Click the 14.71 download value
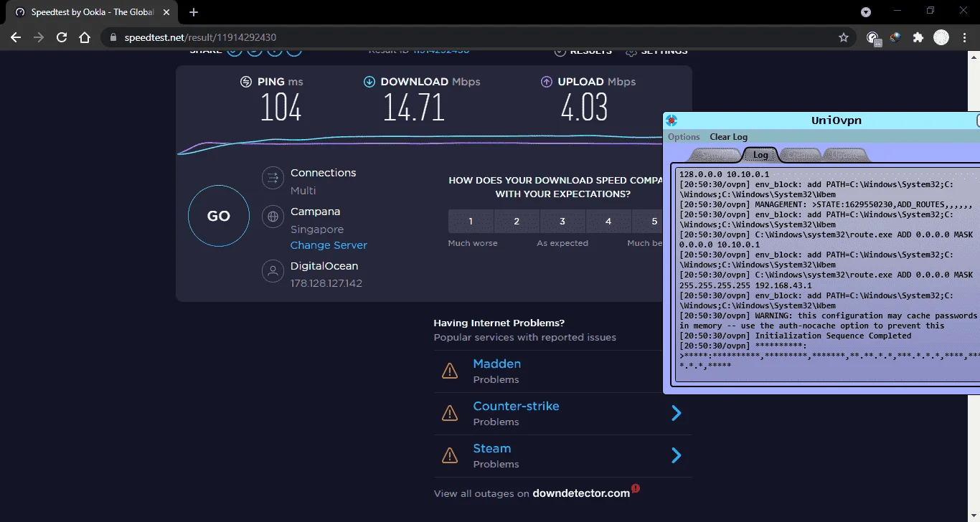 click(x=414, y=108)
